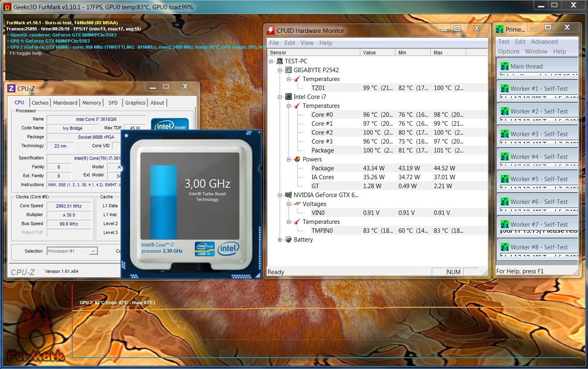This screenshot has height=369, width=588.
Task: Open the File menu in Hardware Monitor
Action: [274, 43]
